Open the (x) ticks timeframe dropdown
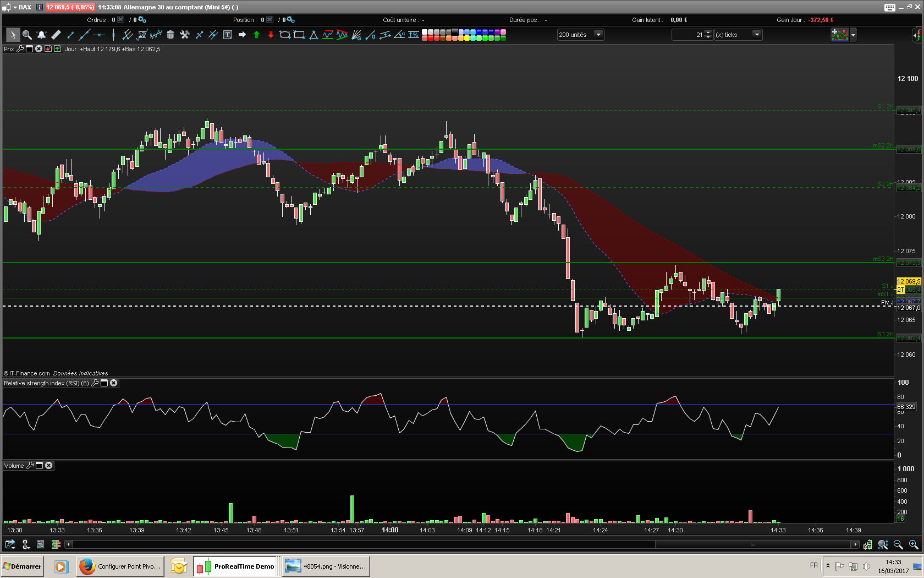This screenshot has height=578, width=924. tap(738, 35)
